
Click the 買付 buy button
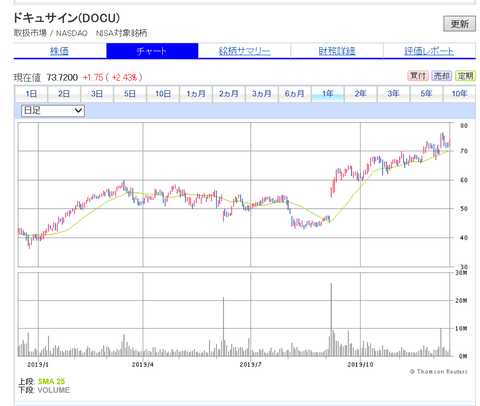pyautogui.click(x=418, y=76)
